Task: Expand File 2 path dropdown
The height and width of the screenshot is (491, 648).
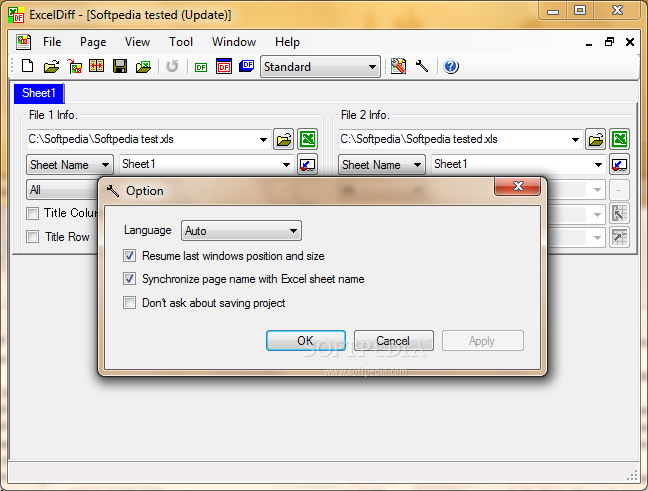Action: click(x=575, y=140)
